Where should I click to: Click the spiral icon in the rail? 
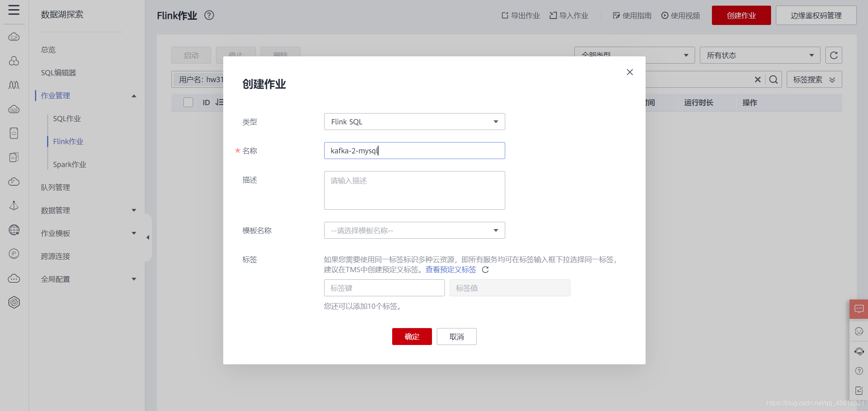14,302
